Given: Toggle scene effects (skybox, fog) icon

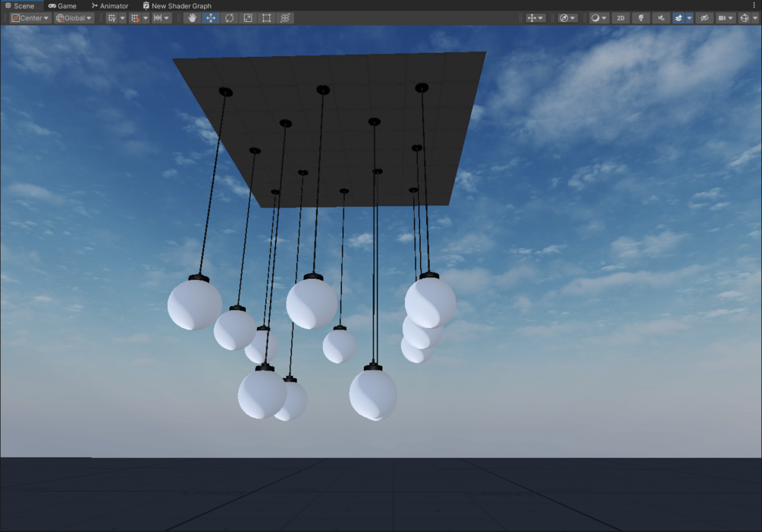Looking at the screenshot, I should click(679, 18).
